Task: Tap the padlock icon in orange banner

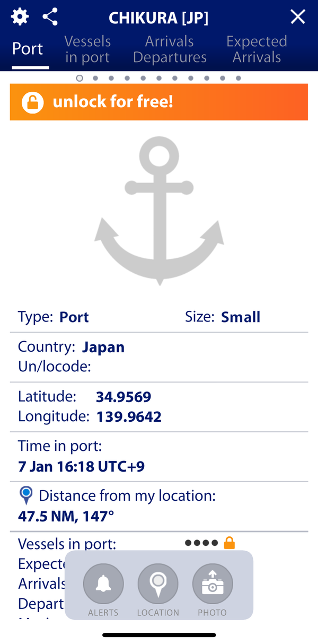Action: (32, 102)
